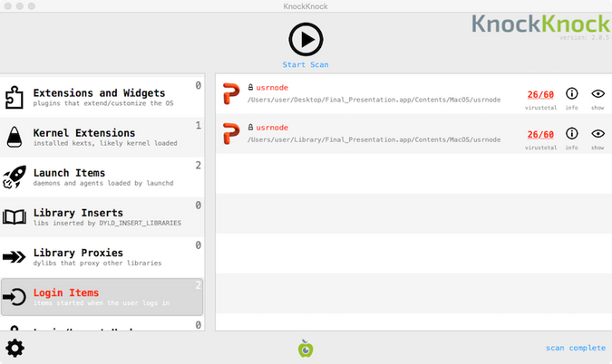
Task: Click 'installed kexts, likely kernel loaded' description
Action: point(105,143)
